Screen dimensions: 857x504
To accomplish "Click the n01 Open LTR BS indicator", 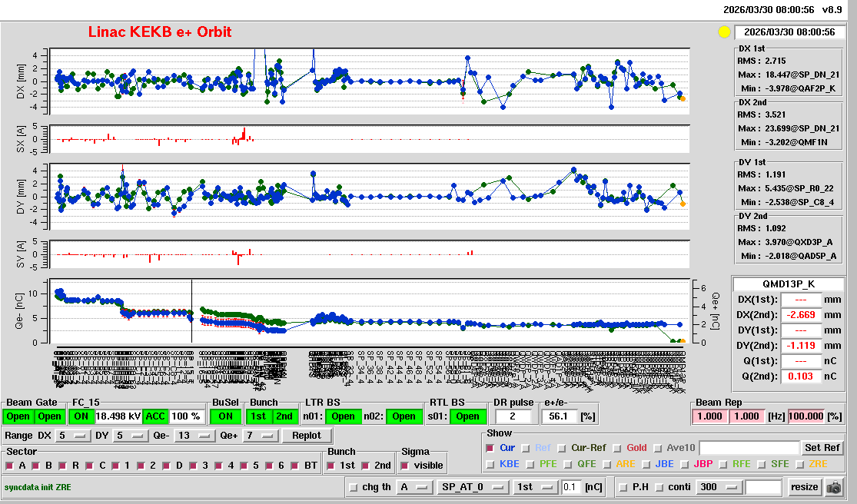I will 343,416.
